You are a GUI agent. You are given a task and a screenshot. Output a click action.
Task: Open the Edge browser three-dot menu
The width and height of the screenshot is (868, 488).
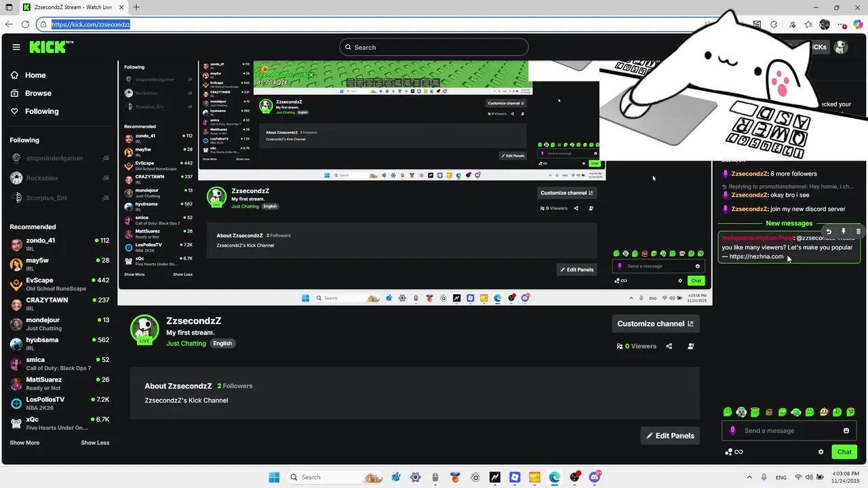coord(842,24)
